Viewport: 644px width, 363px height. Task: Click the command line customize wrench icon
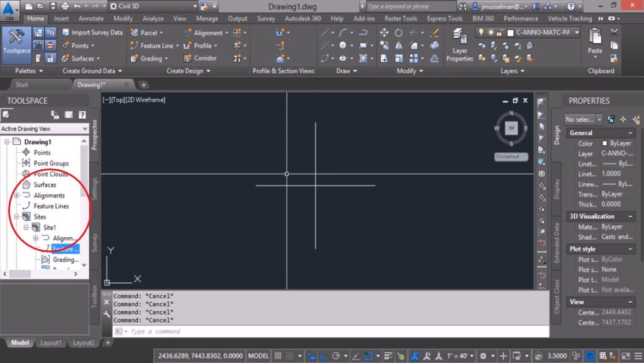(x=107, y=314)
